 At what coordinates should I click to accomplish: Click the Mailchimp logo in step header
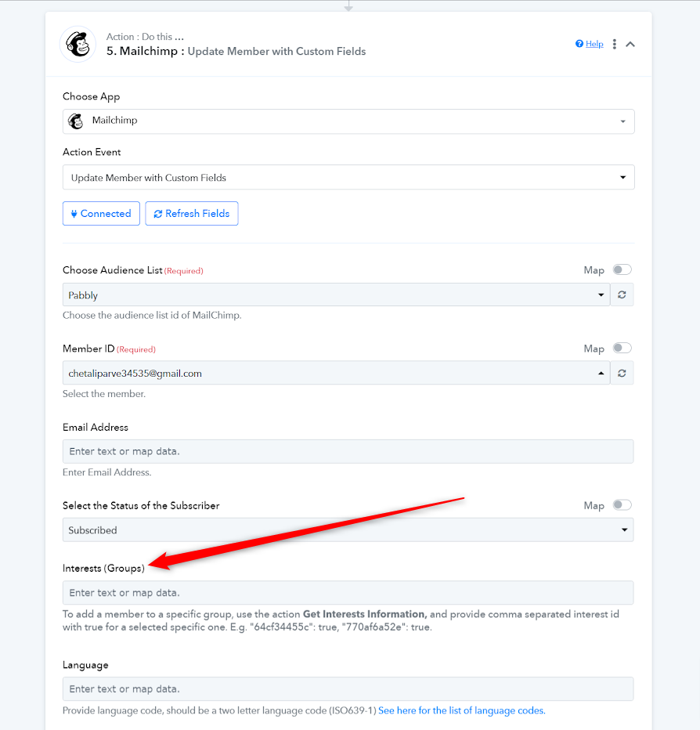pos(78,44)
